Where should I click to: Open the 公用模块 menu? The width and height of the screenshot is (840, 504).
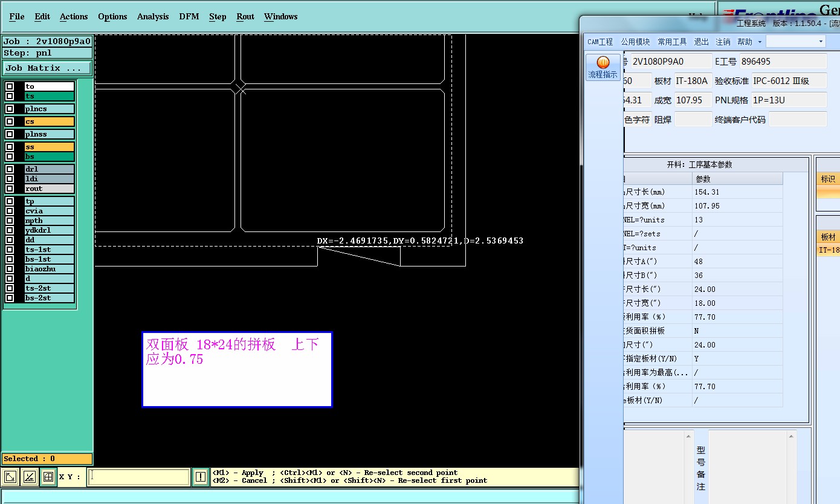(636, 42)
